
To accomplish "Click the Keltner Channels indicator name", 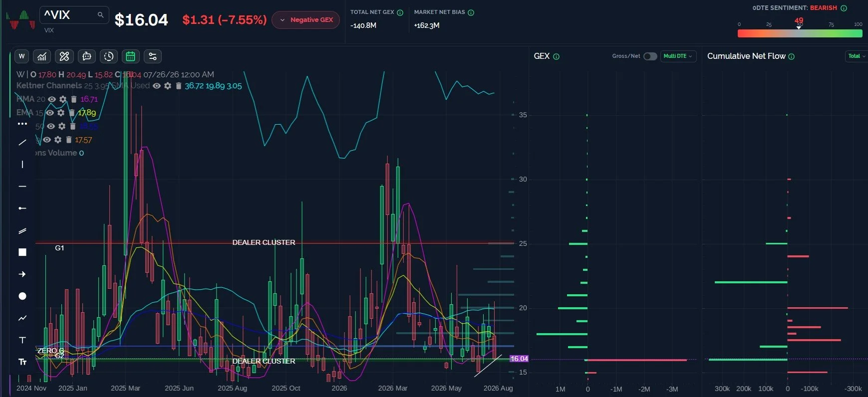I will pos(49,86).
